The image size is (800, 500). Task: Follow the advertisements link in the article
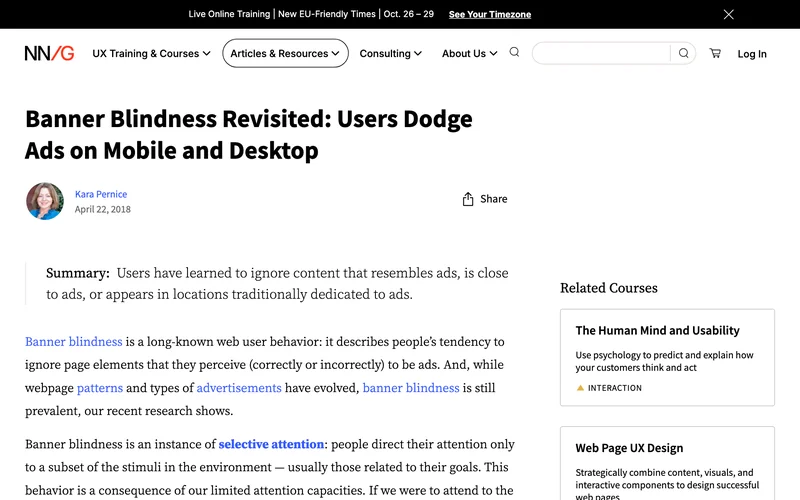[x=239, y=388]
